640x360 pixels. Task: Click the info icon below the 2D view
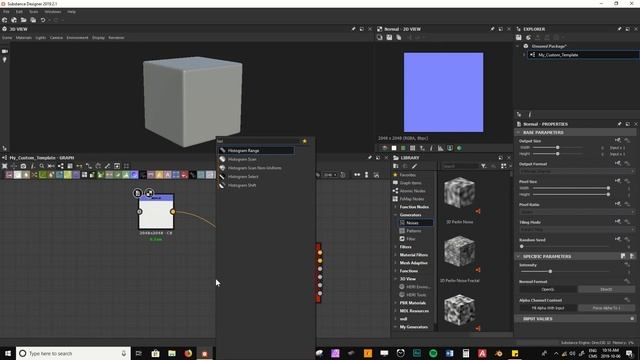431,148
